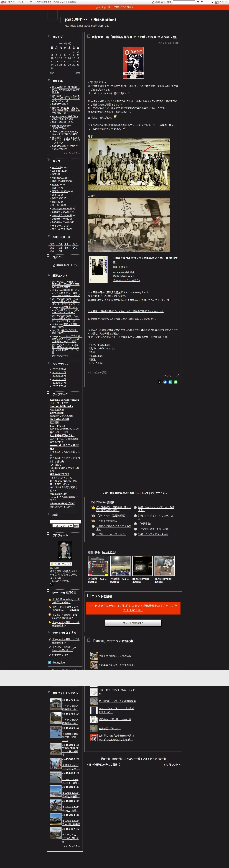Open the フォトチャンネル一覧 footer link
The width and height of the screenshot is (229, 868).
(x=154, y=759)
